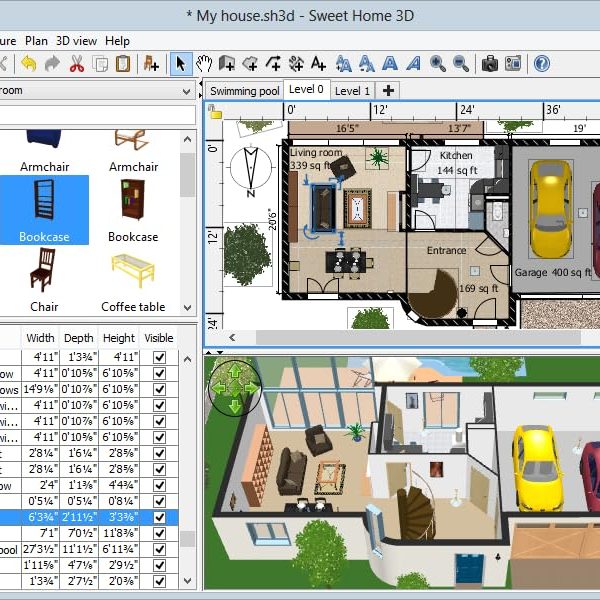The width and height of the screenshot is (600, 600).
Task: Add a new level with plus tab
Action: [x=389, y=90]
